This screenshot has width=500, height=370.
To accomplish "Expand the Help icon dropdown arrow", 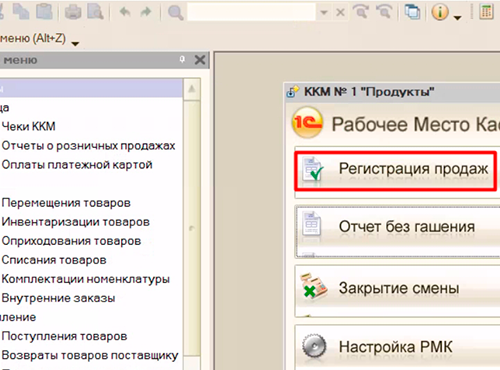I will point(458,17).
